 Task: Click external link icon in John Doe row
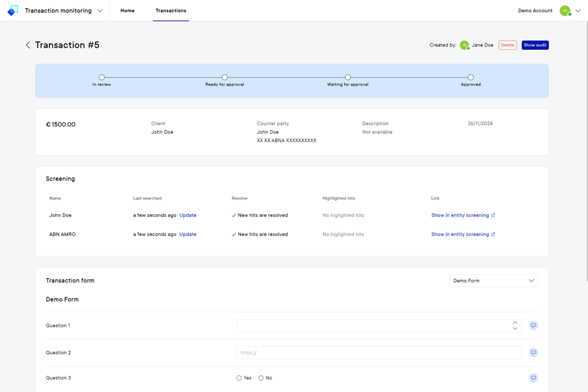493,215
